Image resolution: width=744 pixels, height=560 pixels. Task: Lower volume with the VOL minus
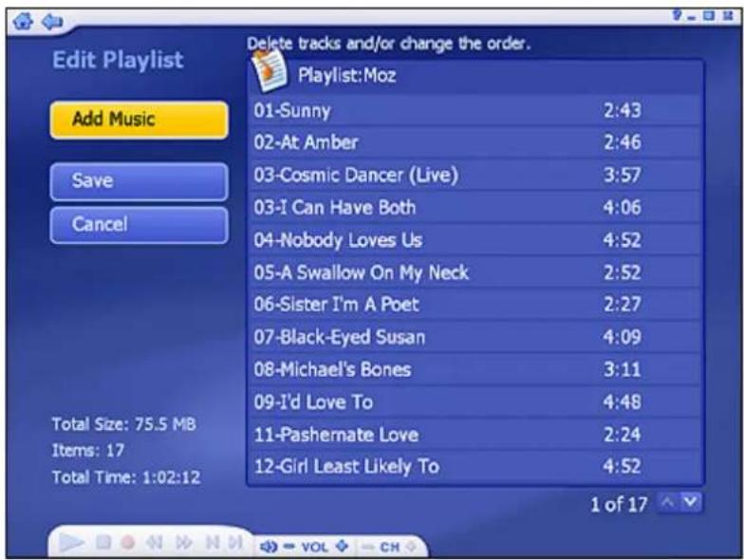coord(288,547)
